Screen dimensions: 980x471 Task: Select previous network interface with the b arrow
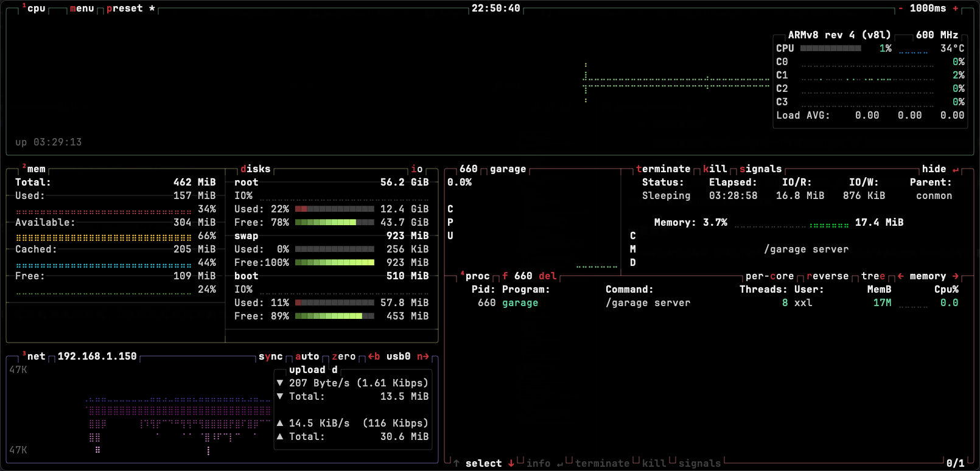[374, 357]
